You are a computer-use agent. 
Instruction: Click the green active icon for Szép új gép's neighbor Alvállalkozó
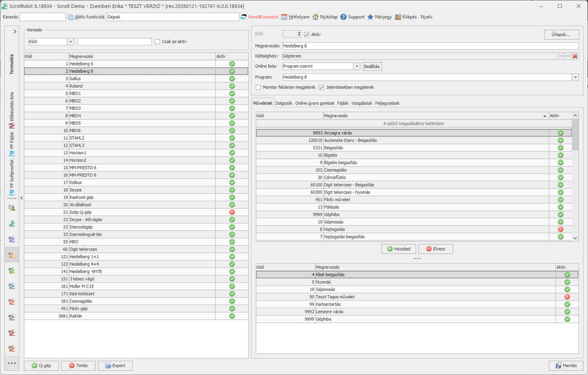point(232,205)
